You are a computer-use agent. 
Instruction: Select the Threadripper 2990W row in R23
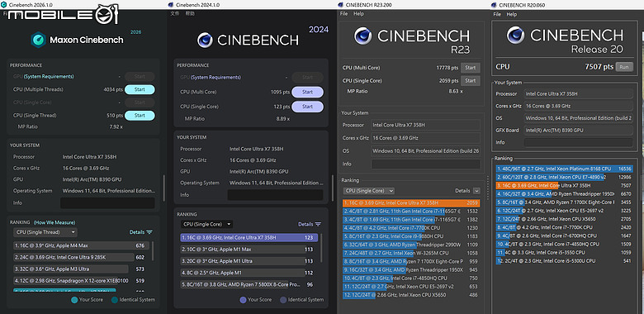tap(411, 245)
